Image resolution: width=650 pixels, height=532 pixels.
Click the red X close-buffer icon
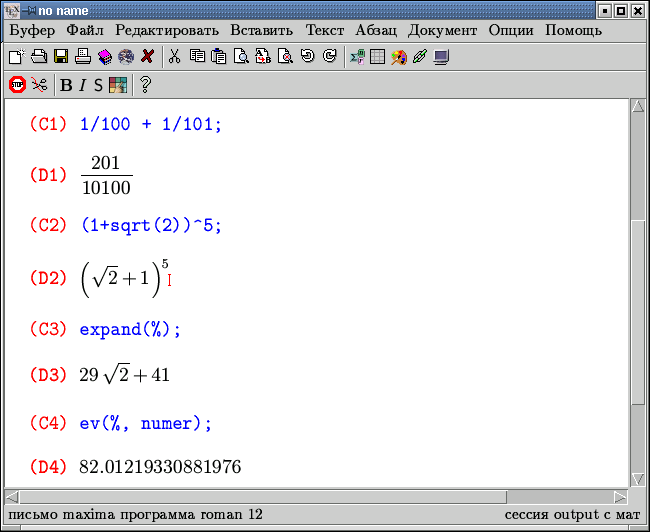[x=148, y=57]
